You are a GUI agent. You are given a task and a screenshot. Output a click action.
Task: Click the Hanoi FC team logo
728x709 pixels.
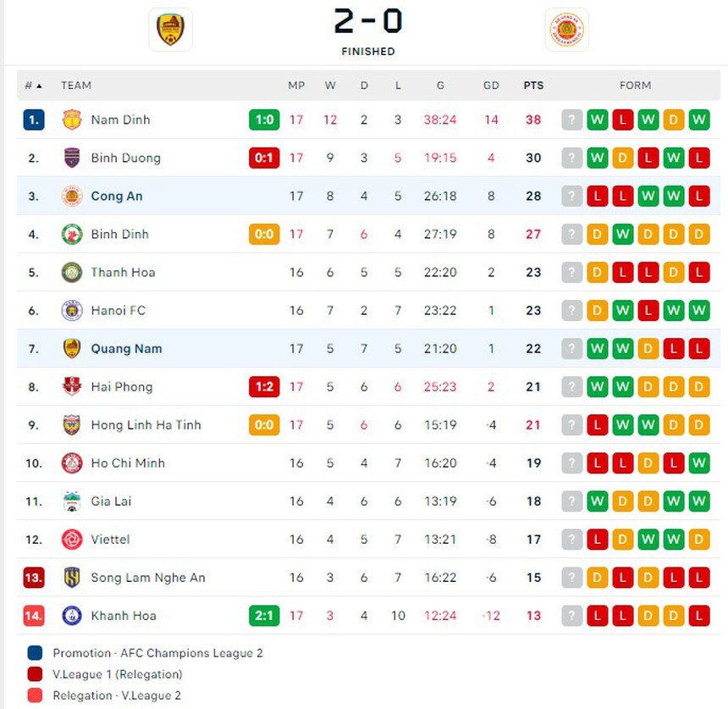coord(72,310)
